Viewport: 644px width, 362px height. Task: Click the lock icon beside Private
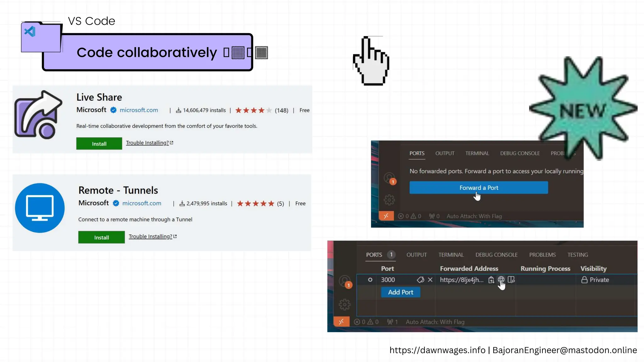tap(584, 280)
